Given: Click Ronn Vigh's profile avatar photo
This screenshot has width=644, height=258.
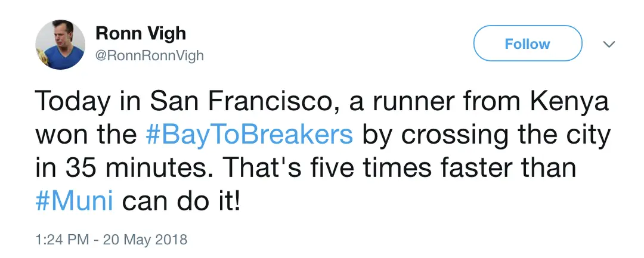Looking at the screenshot, I should tap(60, 45).
